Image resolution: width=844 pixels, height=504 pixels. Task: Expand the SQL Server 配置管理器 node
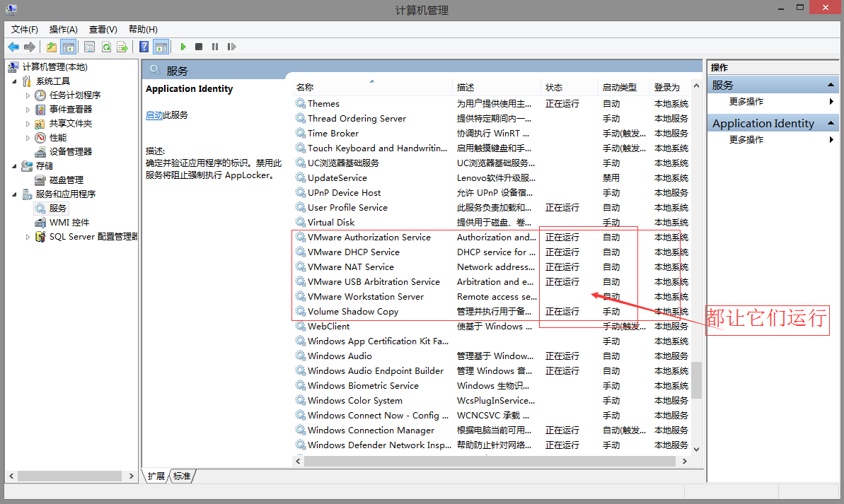click(x=28, y=237)
